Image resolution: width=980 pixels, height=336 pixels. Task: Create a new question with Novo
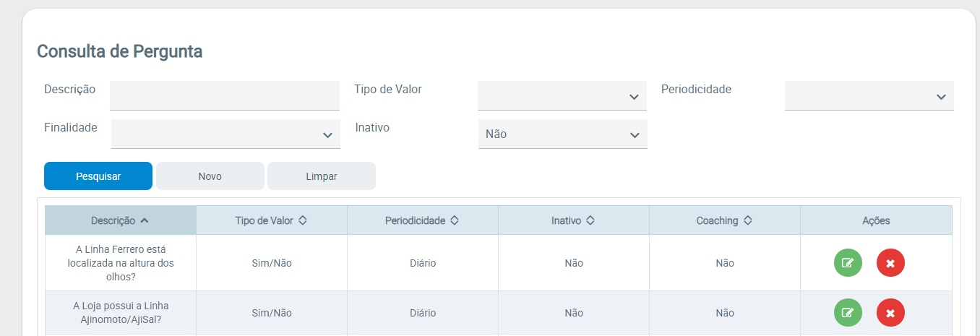210,176
